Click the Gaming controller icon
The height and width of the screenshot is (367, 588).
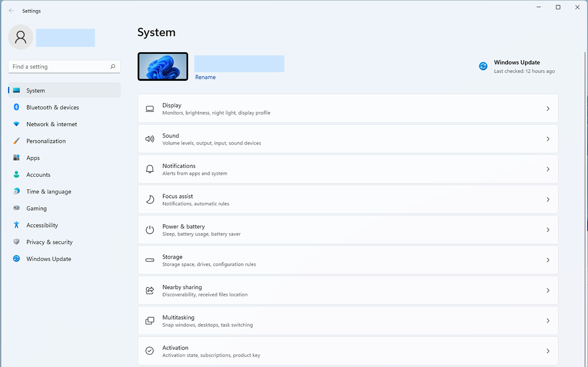click(x=16, y=208)
